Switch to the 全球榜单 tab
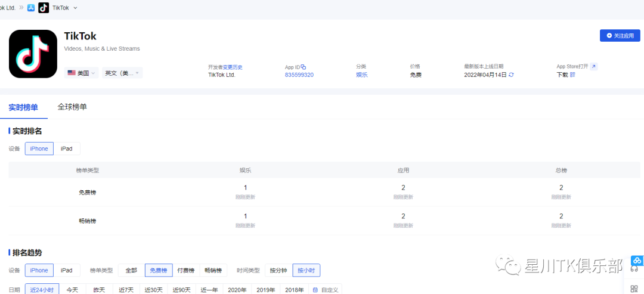Image resolution: width=644 pixels, height=294 pixels. click(72, 107)
